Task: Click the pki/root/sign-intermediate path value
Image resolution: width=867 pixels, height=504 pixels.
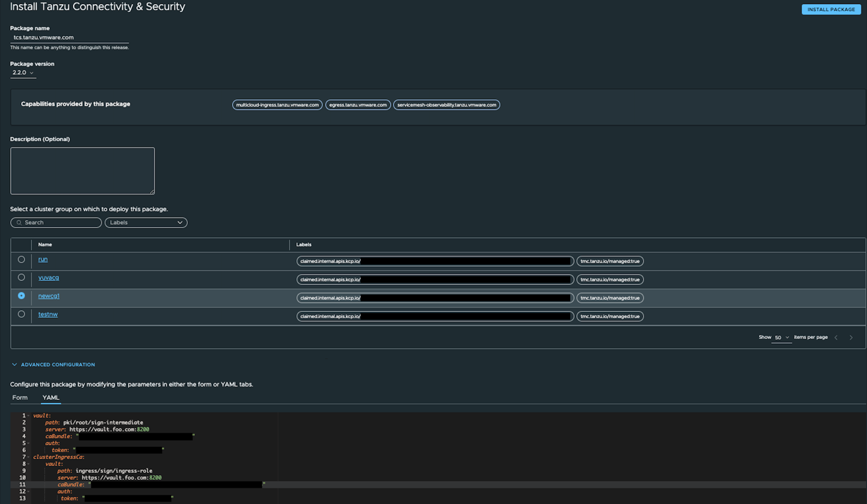Action: pyautogui.click(x=103, y=423)
